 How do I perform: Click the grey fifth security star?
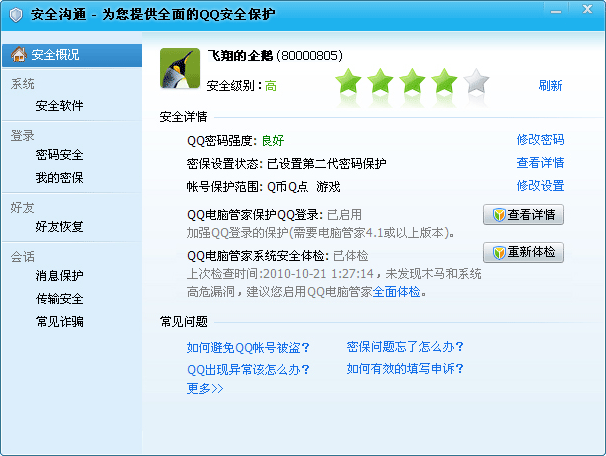pyautogui.click(x=477, y=81)
